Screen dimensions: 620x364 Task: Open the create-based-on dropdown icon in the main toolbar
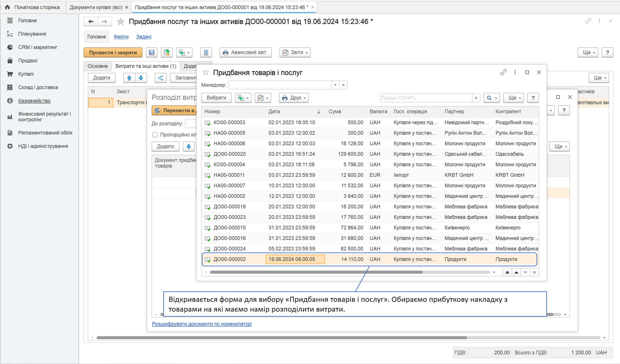coord(184,52)
